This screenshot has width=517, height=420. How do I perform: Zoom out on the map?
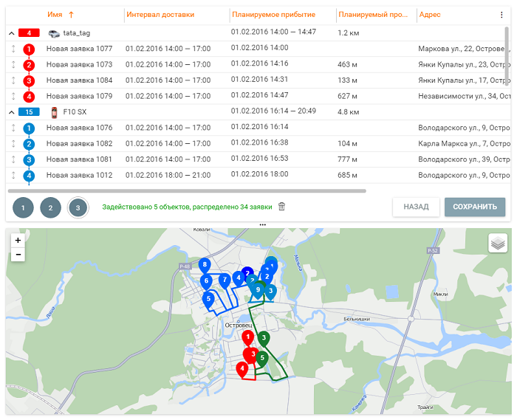pyautogui.click(x=18, y=254)
